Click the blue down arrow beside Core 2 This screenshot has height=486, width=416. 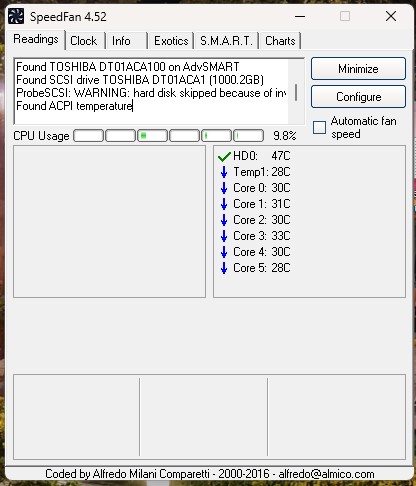click(224, 220)
